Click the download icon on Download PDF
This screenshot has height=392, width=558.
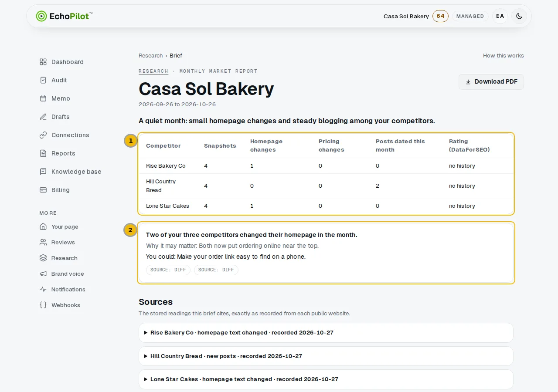tap(468, 82)
